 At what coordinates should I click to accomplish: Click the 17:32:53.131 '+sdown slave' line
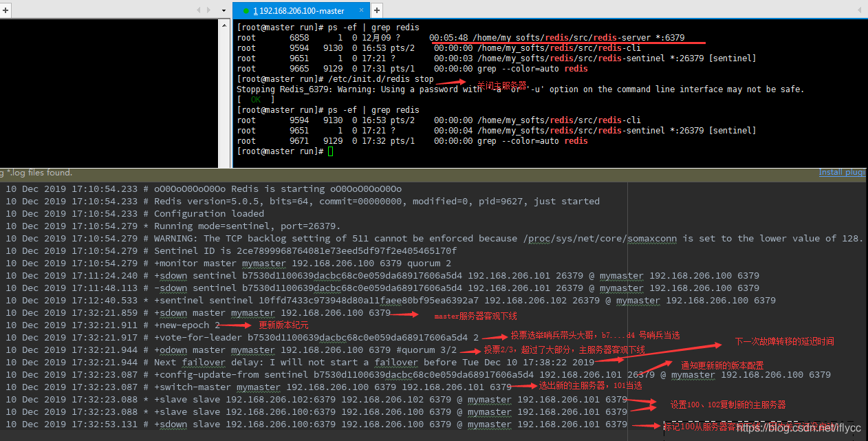pyautogui.click(x=316, y=424)
